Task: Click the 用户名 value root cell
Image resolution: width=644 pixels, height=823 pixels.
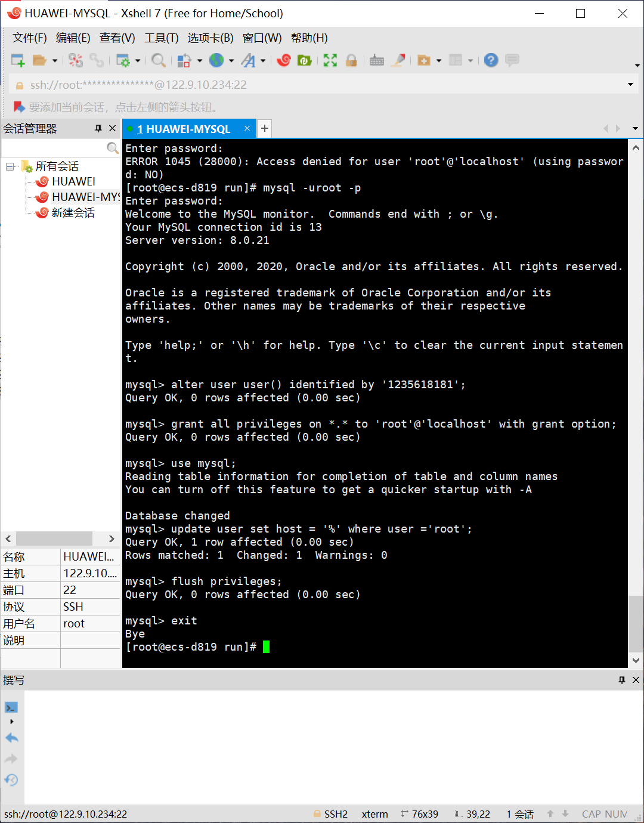Action: click(90, 623)
